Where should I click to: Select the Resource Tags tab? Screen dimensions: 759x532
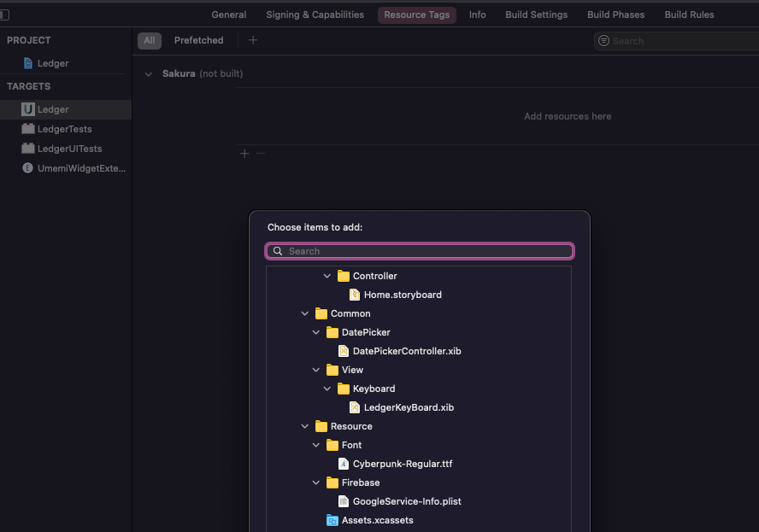point(417,15)
